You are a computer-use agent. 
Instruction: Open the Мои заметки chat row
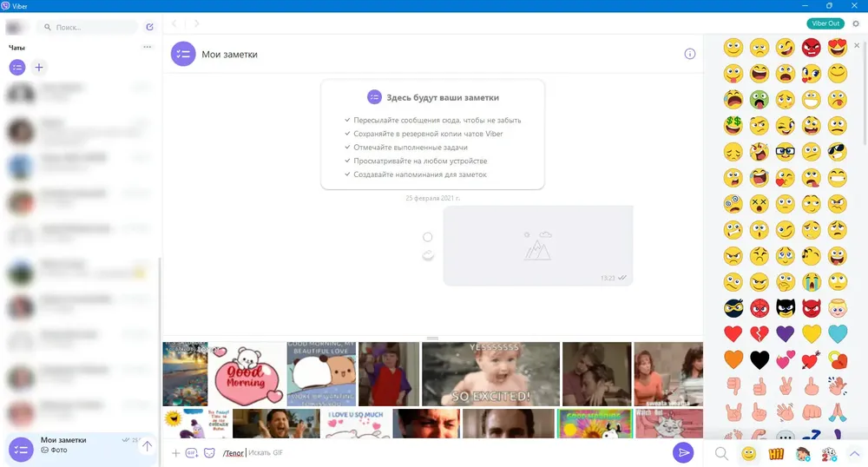[80, 449]
